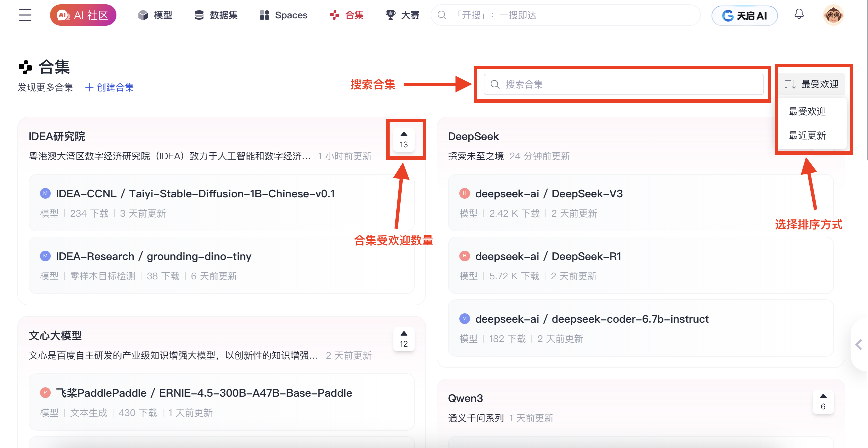
Task: Open deepseek-ai / DeepSeek-V3 card
Action: [x=640, y=203]
